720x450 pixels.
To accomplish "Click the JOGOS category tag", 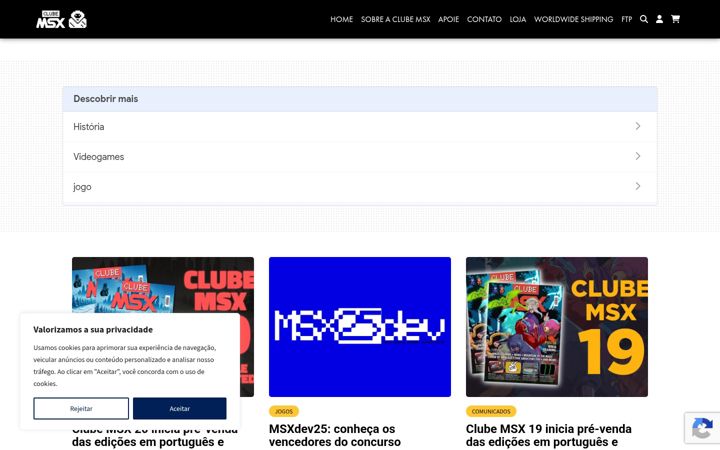I will (284, 411).
